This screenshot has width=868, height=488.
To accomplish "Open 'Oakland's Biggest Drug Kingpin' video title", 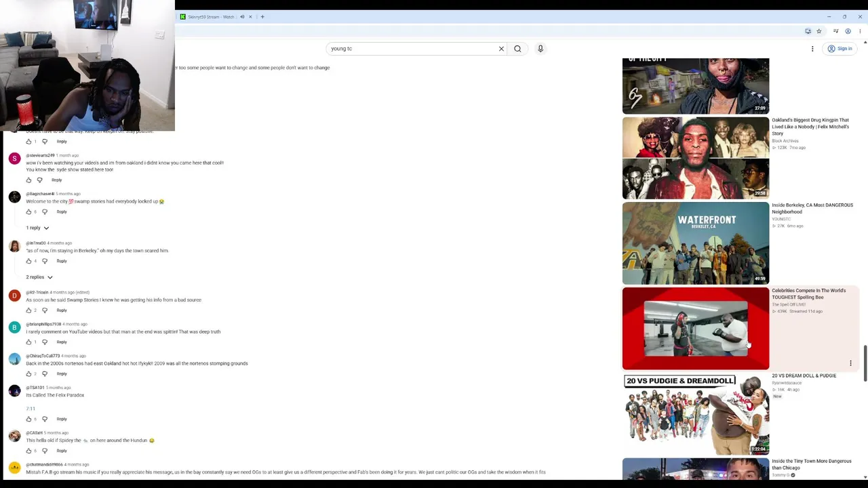I will (x=810, y=127).
